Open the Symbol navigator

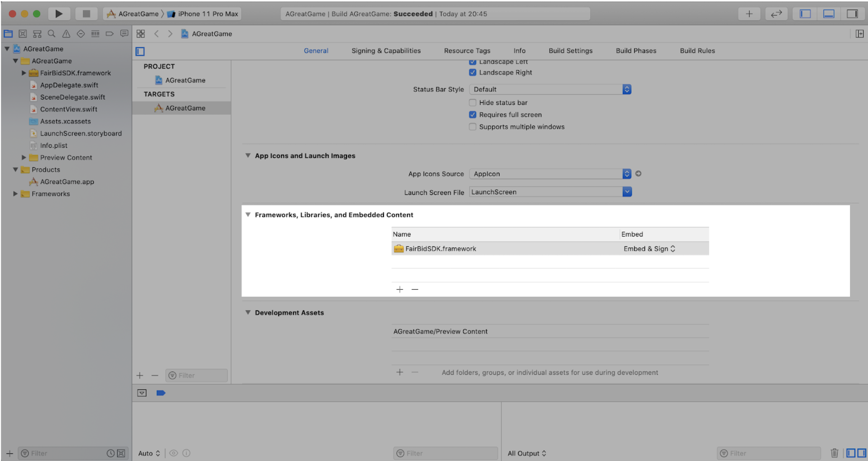37,33
